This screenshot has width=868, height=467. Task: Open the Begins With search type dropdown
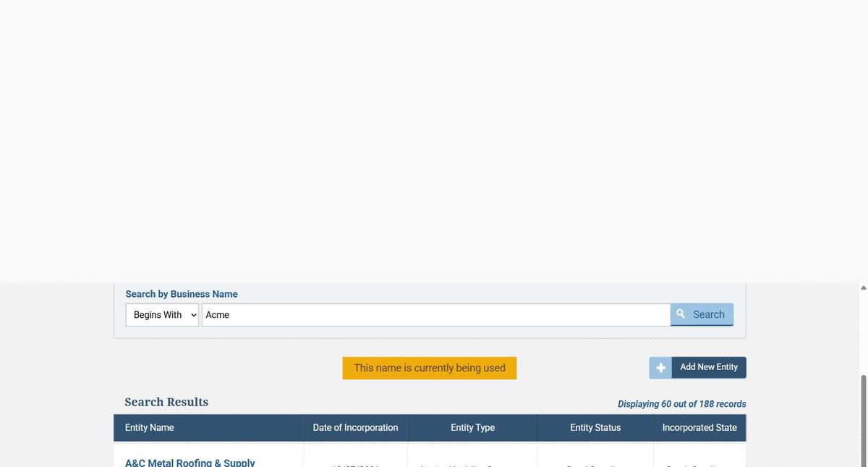(162, 315)
